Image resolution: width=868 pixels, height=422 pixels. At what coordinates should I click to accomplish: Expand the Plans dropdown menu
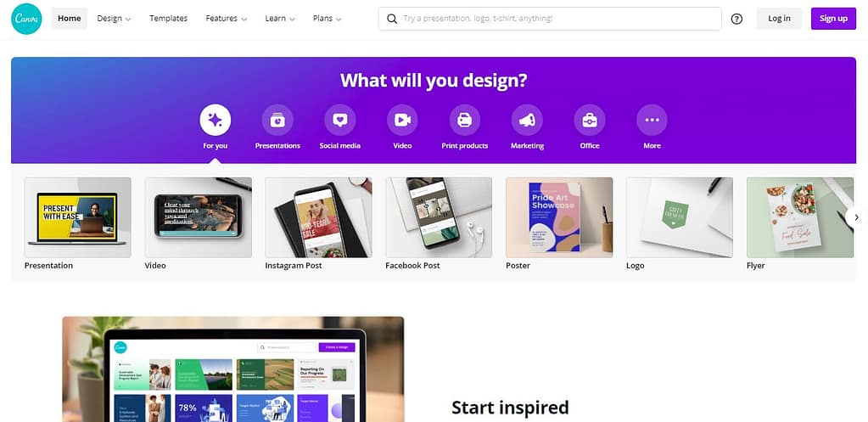[328, 19]
